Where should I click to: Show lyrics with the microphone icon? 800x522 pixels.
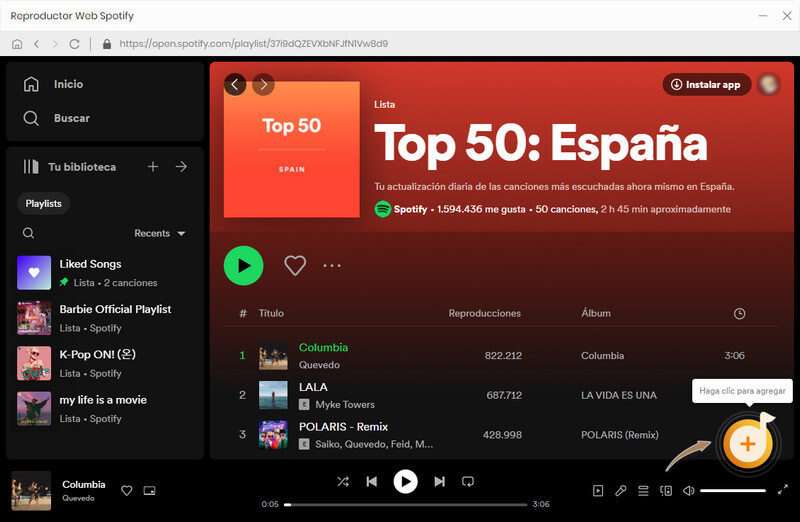[x=620, y=491]
